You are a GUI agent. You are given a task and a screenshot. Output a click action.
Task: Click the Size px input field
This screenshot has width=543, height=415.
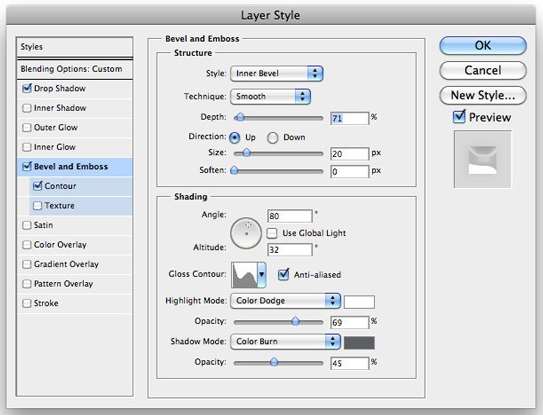349,154
